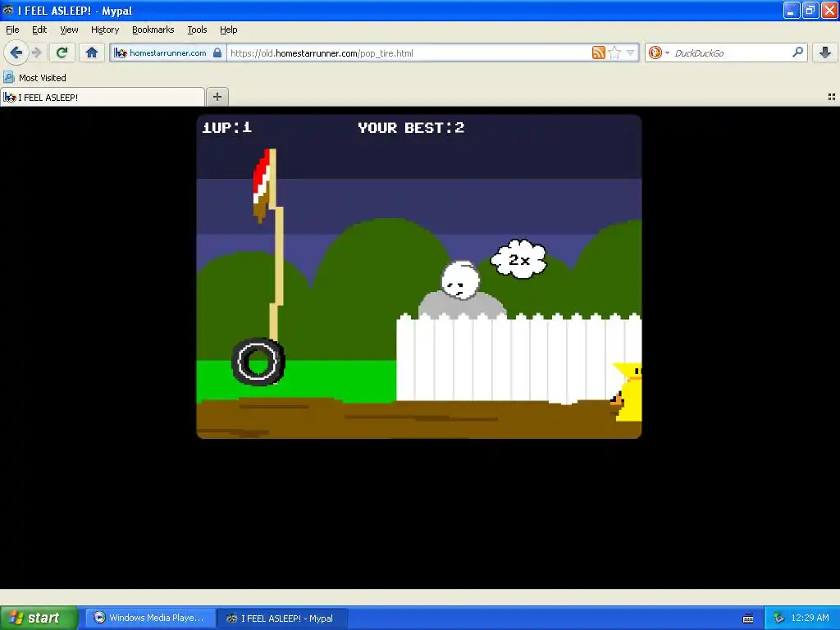This screenshot has width=840, height=630.
Task: Switch to Windows Media Player taskbar button
Action: tap(150, 618)
